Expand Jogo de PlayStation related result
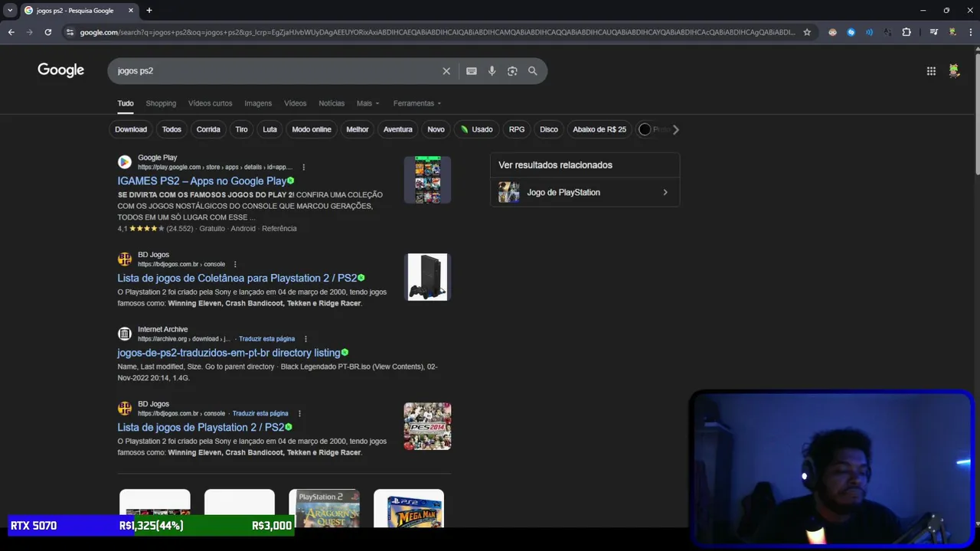The image size is (980, 551). pos(585,192)
